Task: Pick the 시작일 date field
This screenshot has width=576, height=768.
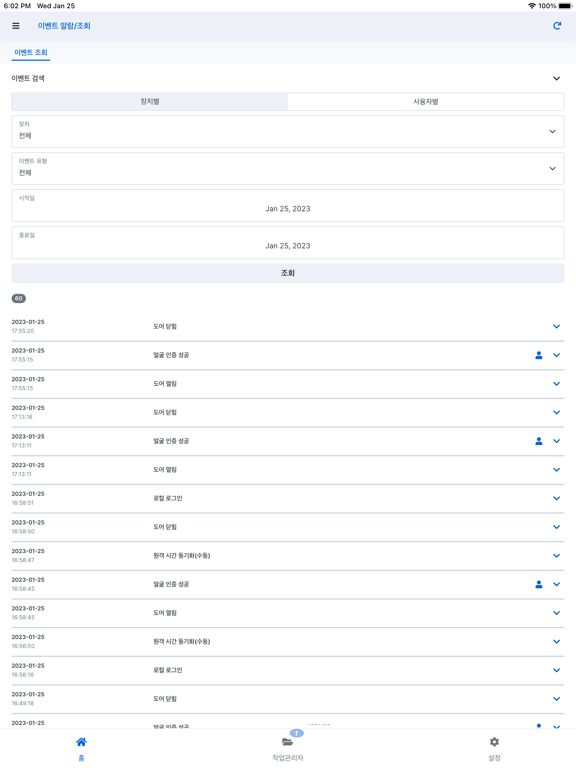Action: point(288,206)
